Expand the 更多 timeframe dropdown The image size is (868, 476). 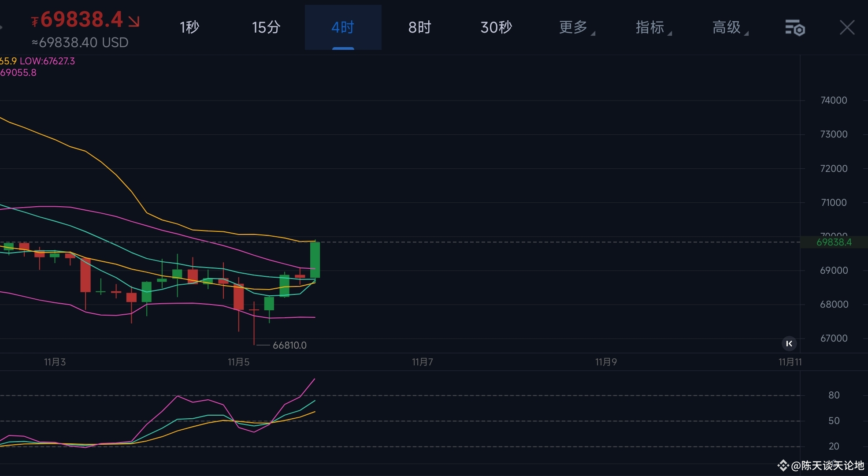click(x=576, y=27)
